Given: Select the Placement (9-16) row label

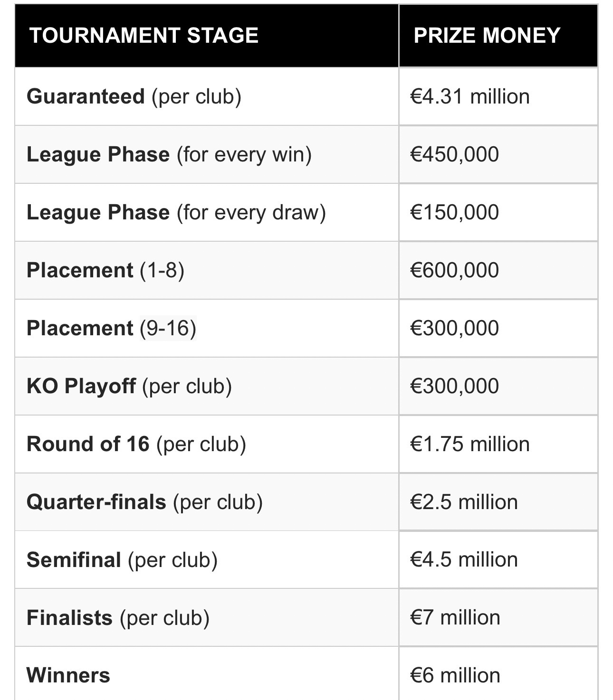Looking at the screenshot, I should [x=111, y=328].
